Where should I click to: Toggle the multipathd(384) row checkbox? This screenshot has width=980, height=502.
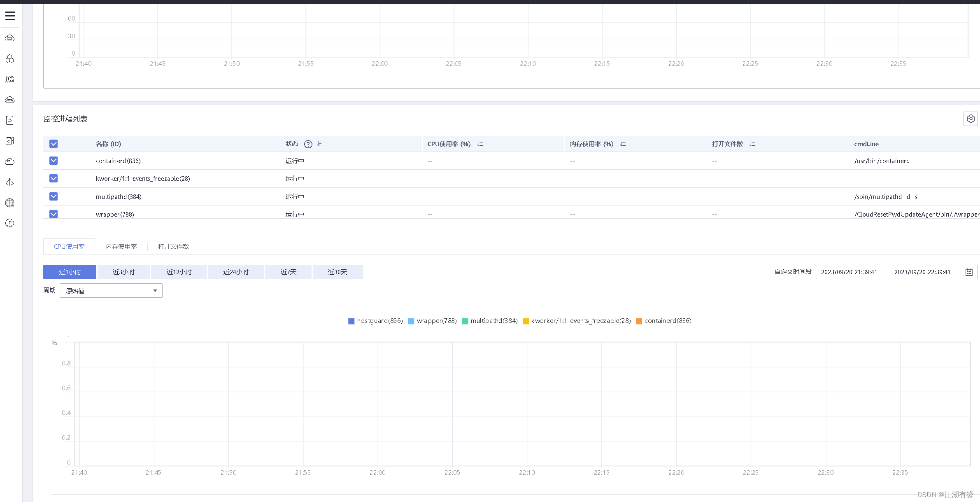(54, 196)
